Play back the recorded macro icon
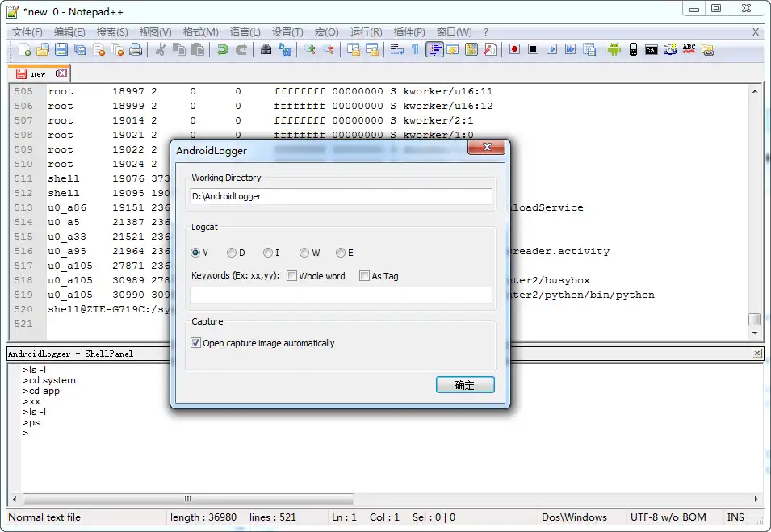The height and width of the screenshot is (532, 771). point(551,50)
